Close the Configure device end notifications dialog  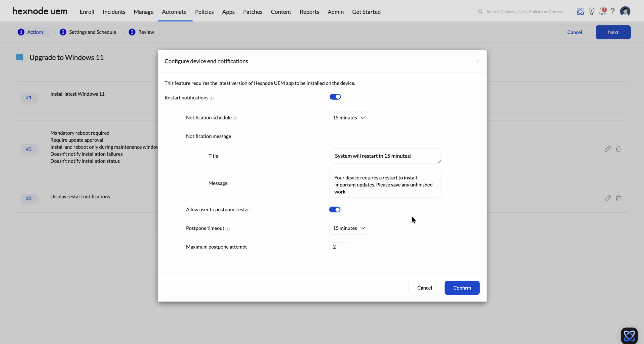(477, 61)
